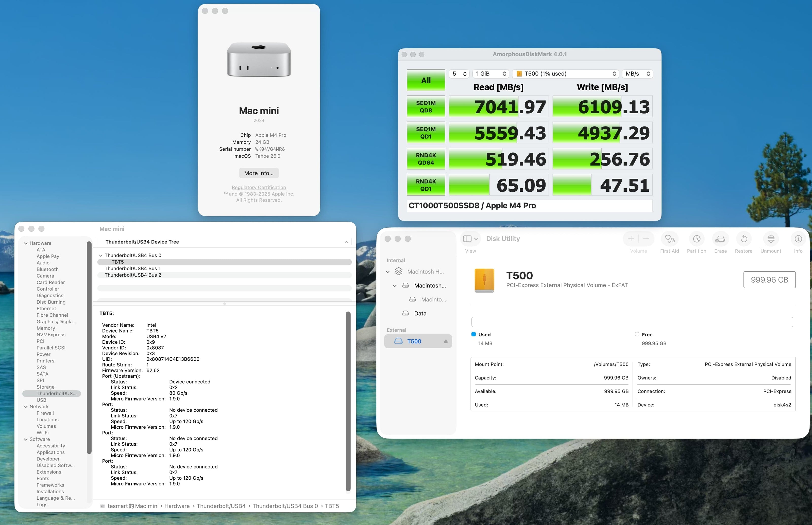Click the First Aid stethoscope icon

(x=669, y=239)
